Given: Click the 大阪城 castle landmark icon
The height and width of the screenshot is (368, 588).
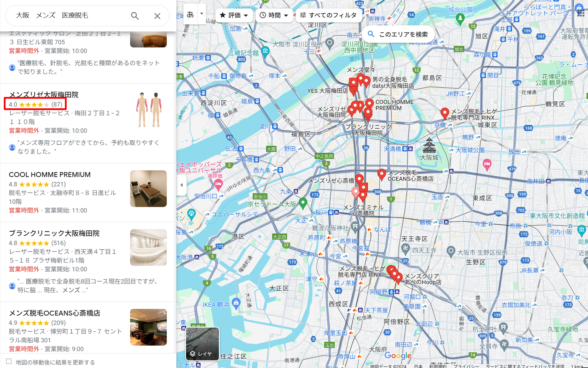Looking at the screenshot, I should (x=429, y=146).
